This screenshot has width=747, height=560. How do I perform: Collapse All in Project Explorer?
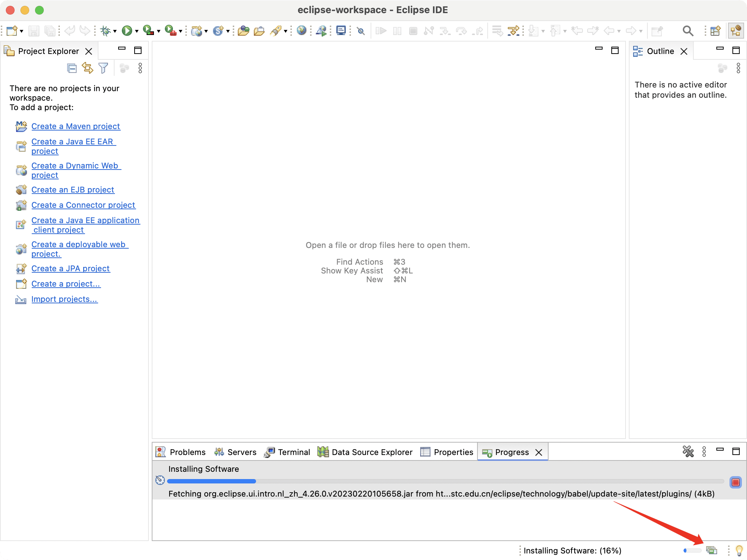click(72, 68)
